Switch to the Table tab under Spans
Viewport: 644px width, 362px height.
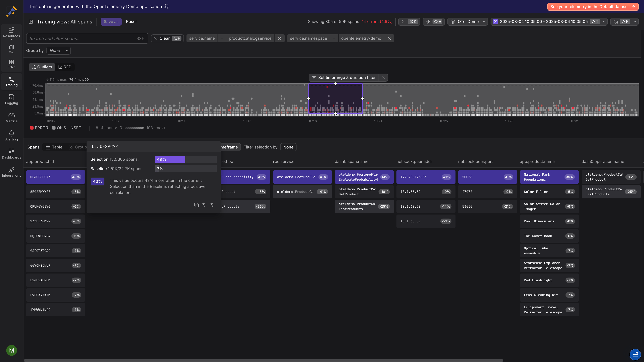[x=54, y=147]
